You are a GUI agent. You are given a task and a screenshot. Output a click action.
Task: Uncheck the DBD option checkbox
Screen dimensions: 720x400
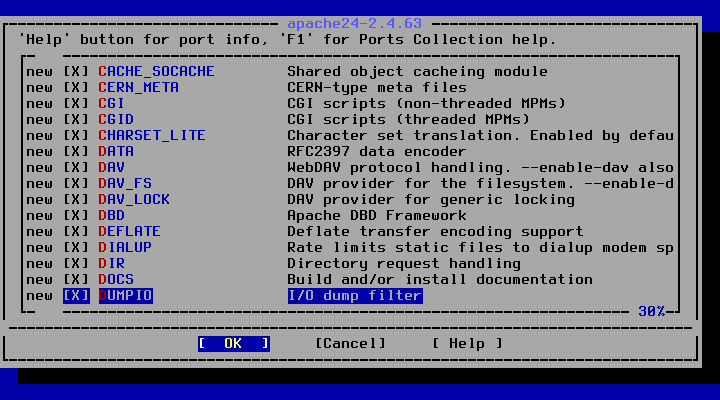coord(76,216)
